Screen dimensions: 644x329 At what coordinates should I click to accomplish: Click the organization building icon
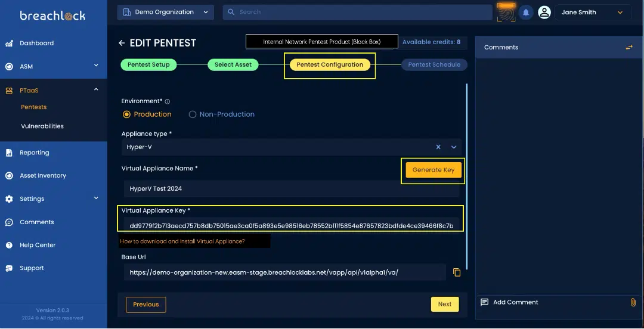click(127, 12)
